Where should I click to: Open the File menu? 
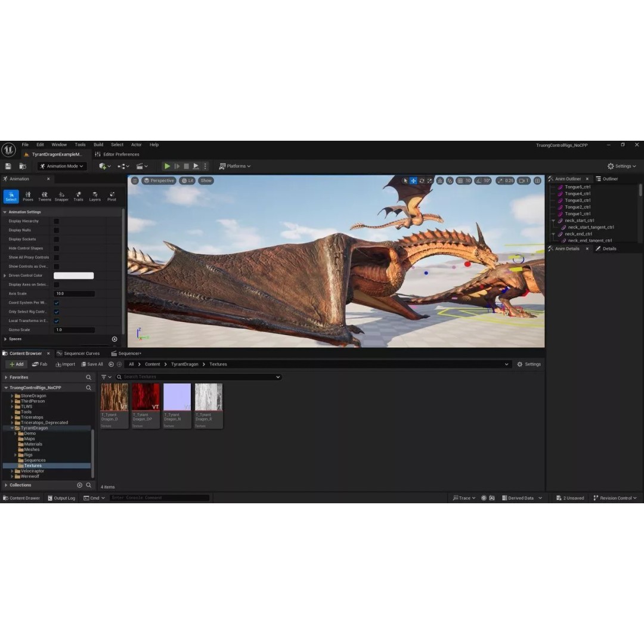pos(25,144)
